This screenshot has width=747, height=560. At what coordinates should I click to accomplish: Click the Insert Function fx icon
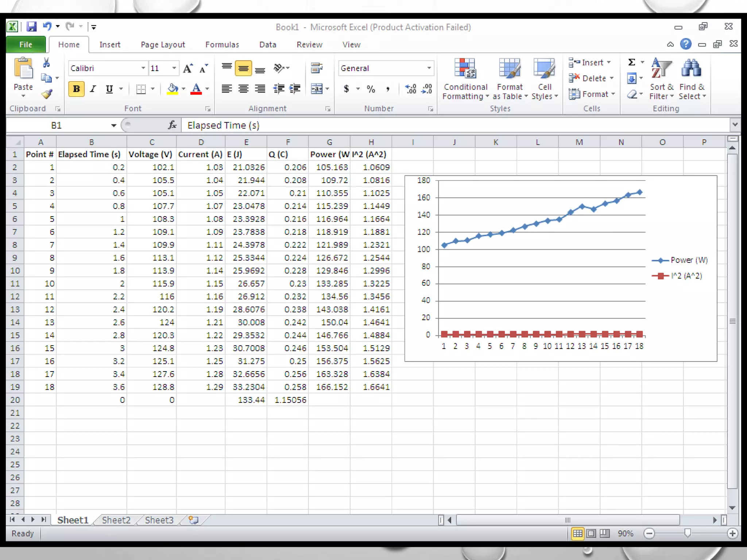172,125
